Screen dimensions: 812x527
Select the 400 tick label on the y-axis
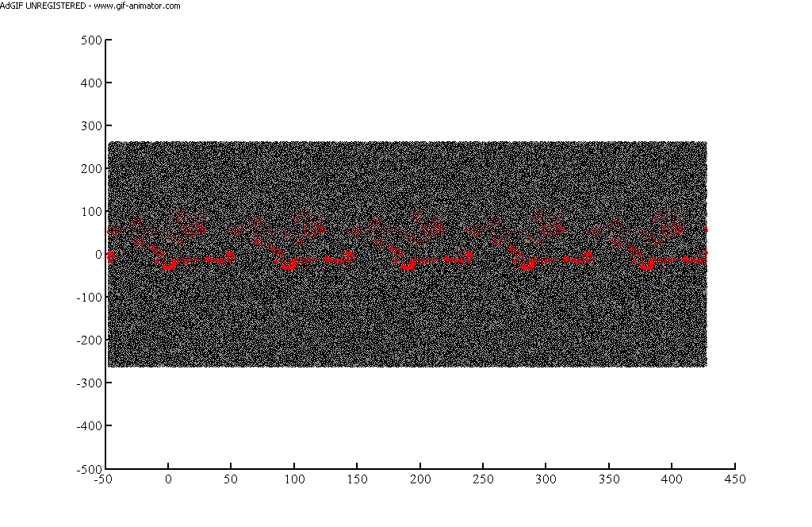pos(90,83)
